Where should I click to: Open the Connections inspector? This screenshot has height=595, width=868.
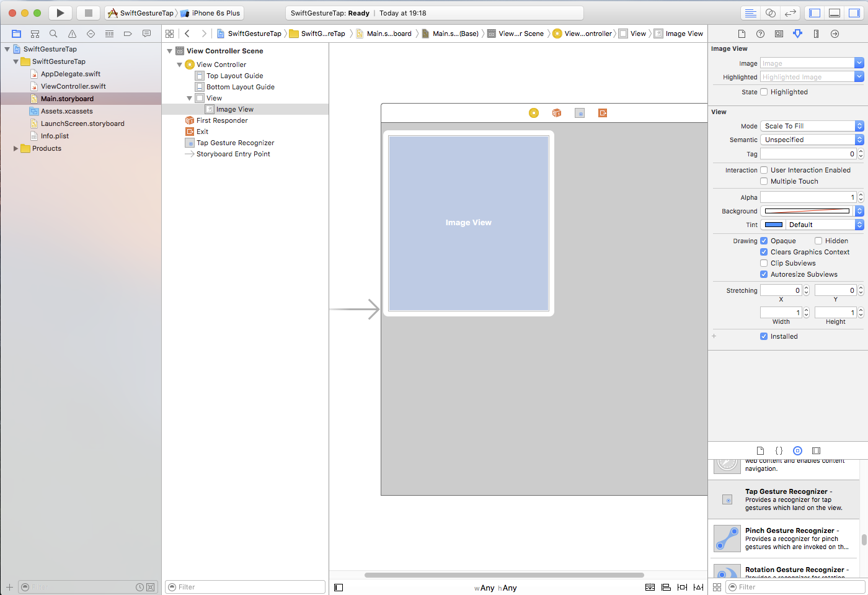point(835,34)
